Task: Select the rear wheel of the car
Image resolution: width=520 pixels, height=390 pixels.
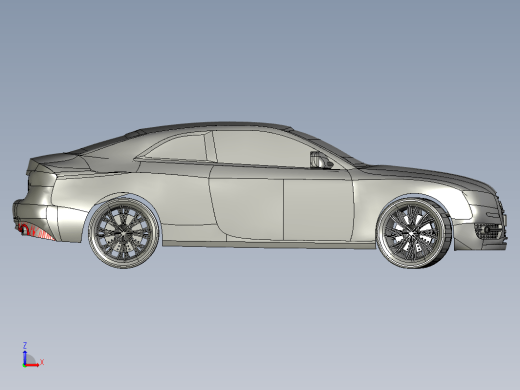Action: point(124,232)
